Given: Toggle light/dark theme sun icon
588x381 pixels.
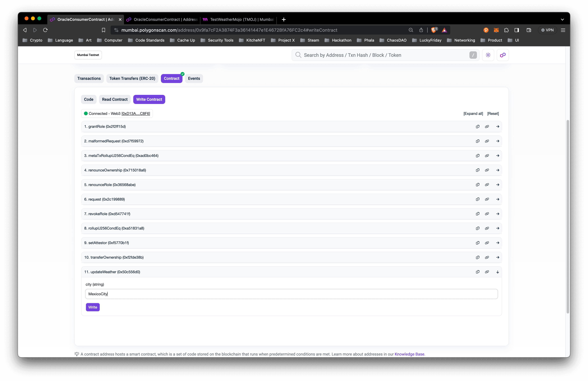Looking at the screenshot, I should (x=488, y=55).
